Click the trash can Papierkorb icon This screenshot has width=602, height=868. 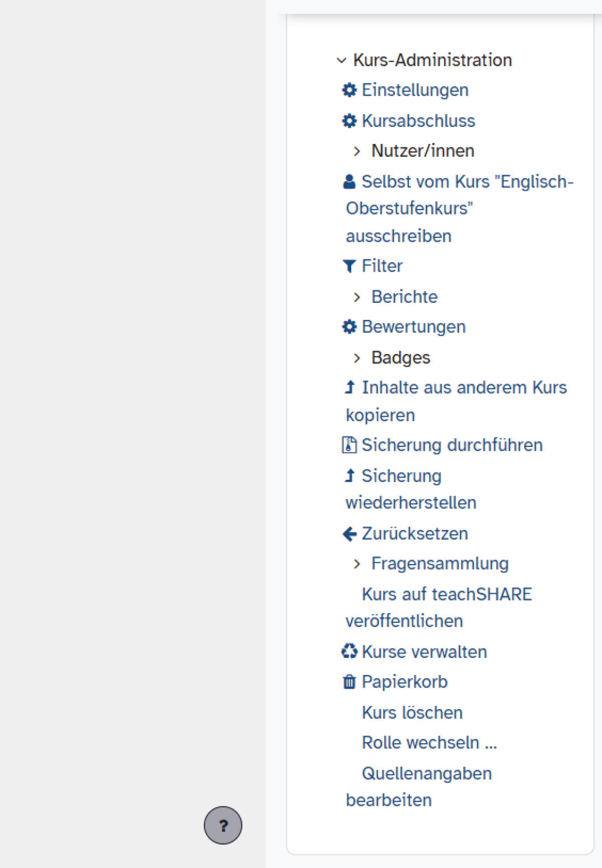pyautogui.click(x=349, y=682)
